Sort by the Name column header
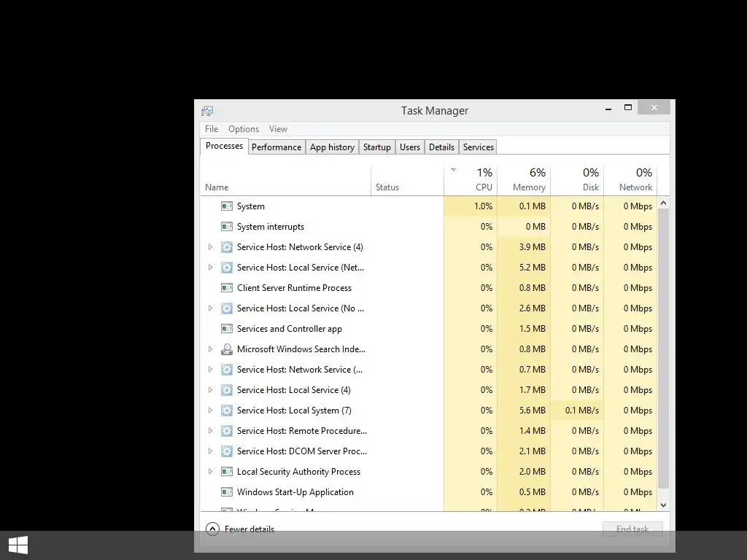 pyautogui.click(x=285, y=181)
